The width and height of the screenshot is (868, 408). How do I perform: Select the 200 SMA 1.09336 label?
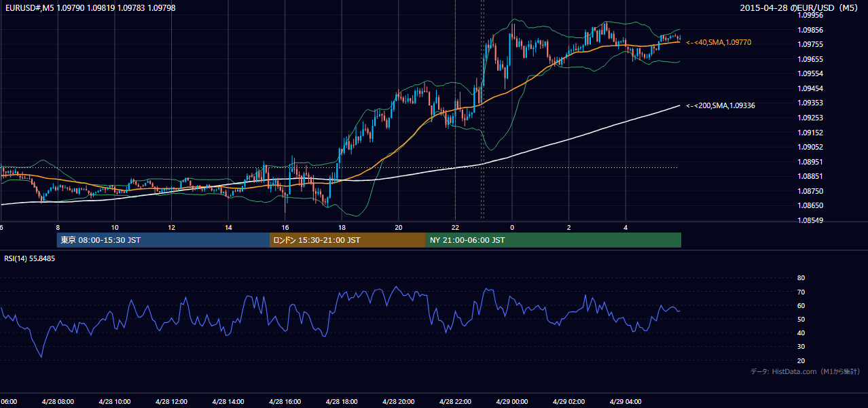pyautogui.click(x=721, y=105)
